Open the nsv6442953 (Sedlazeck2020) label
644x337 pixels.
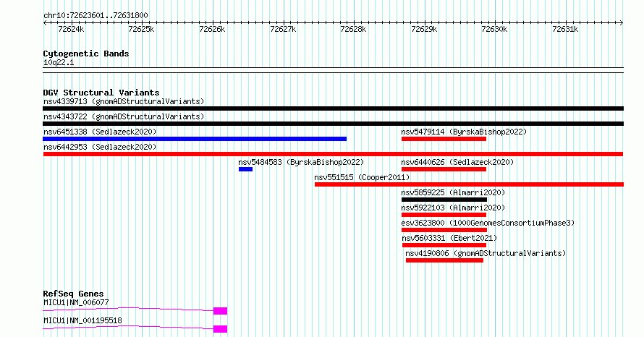click(x=100, y=147)
